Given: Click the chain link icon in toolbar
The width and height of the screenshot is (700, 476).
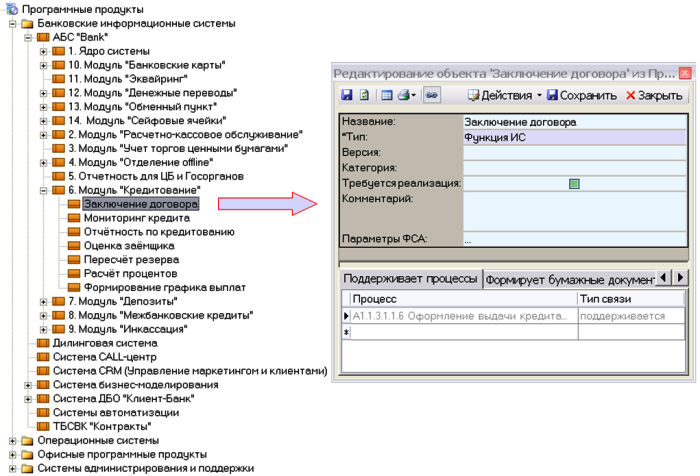Looking at the screenshot, I should pyautogui.click(x=432, y=96).
